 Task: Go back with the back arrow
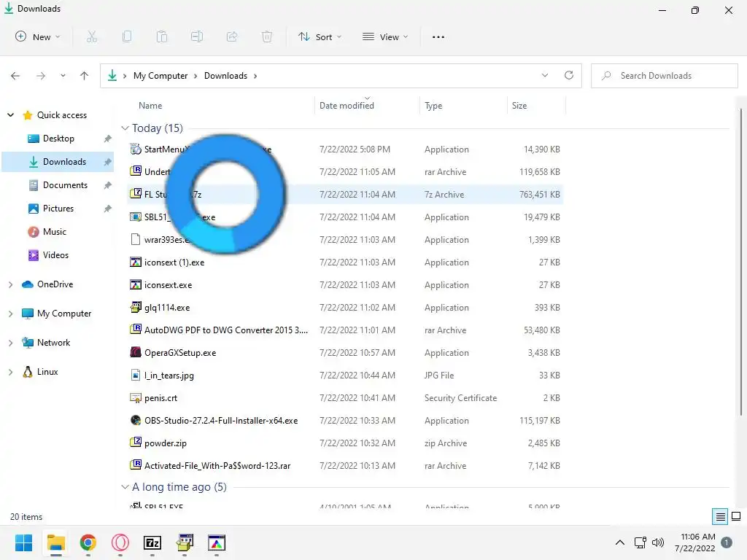pos(15,76)
